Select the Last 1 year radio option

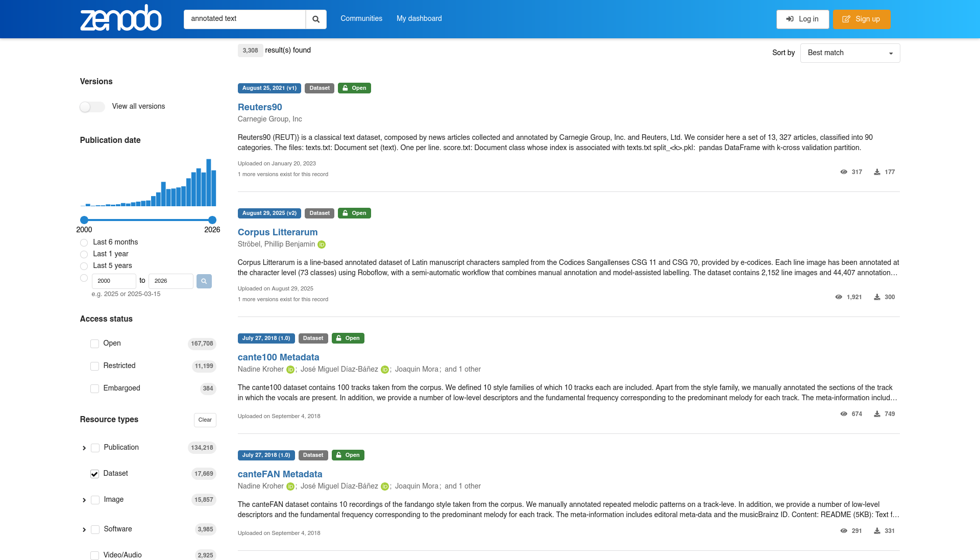pyautogui.click(x=84, y=254)
